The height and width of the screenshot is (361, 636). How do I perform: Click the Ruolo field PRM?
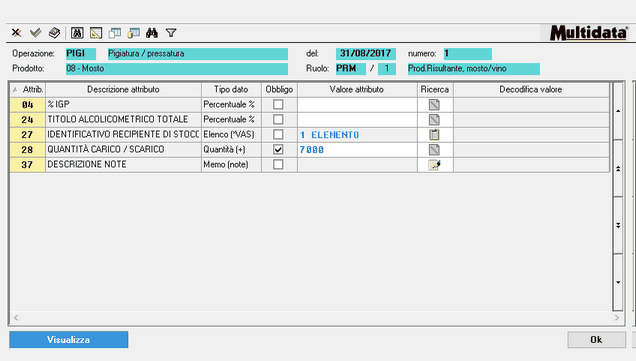pyautogui.click(x=350, y=69)
